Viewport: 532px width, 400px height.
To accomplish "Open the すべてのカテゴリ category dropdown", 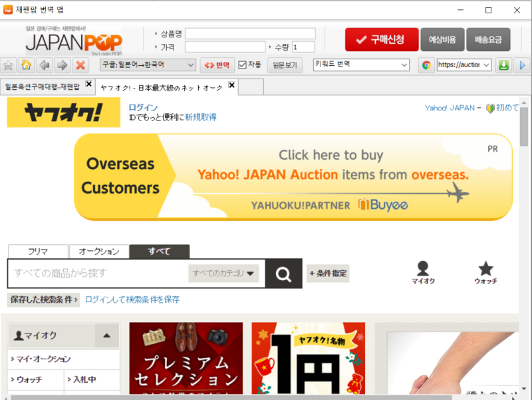I will tap(223, 274).
